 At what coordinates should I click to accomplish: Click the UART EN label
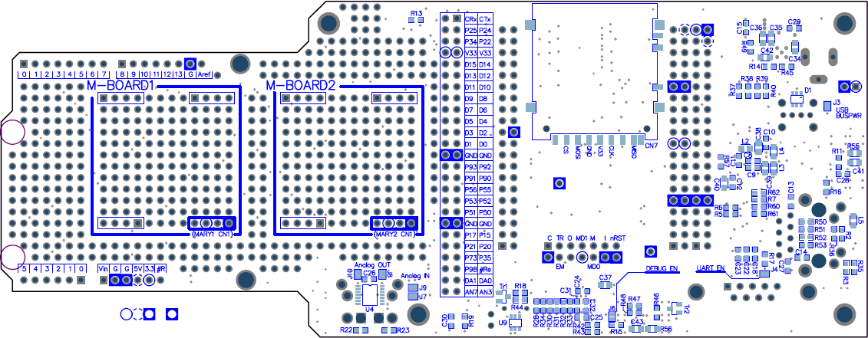[710, 269]
